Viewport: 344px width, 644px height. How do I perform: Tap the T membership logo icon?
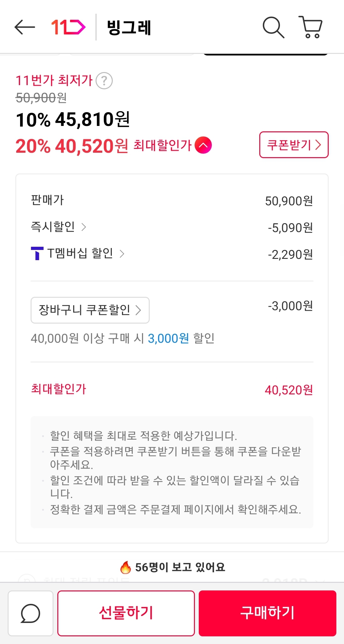point(37,253)
